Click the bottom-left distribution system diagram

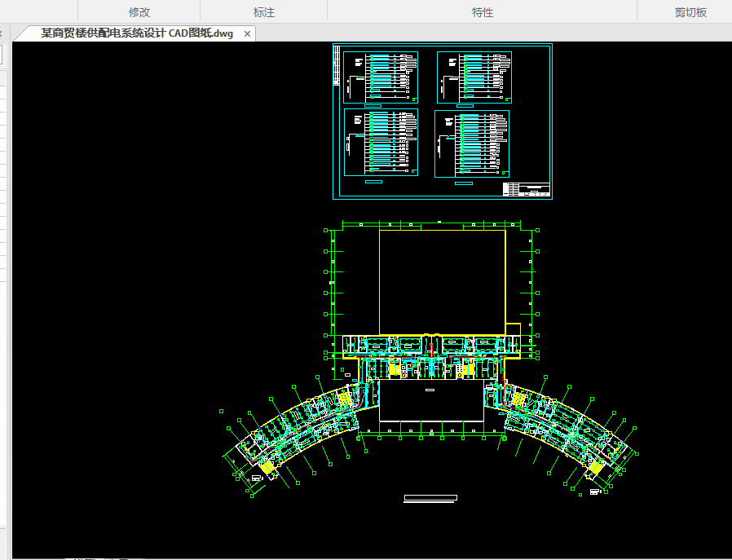pos(381,143)
